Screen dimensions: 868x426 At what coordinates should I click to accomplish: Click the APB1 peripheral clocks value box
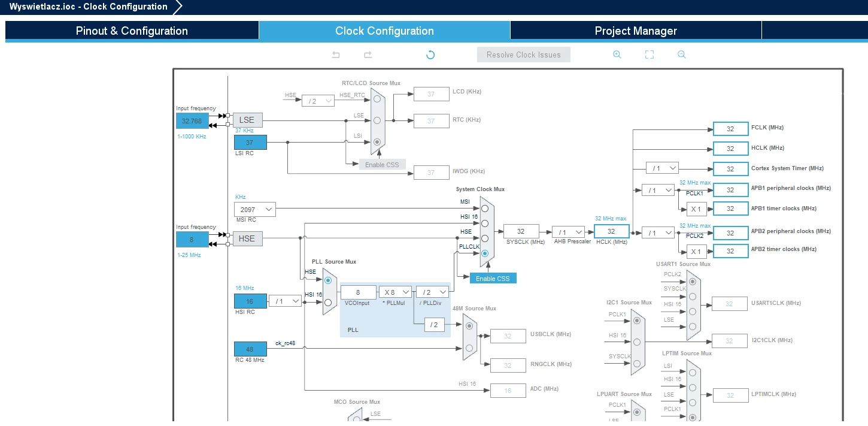[x=730, y=190]
